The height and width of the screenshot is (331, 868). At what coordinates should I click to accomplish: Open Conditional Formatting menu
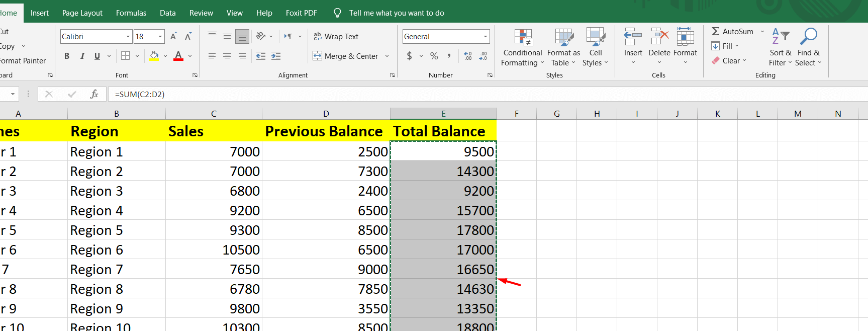pyautogui.click(x=523, y=48)
